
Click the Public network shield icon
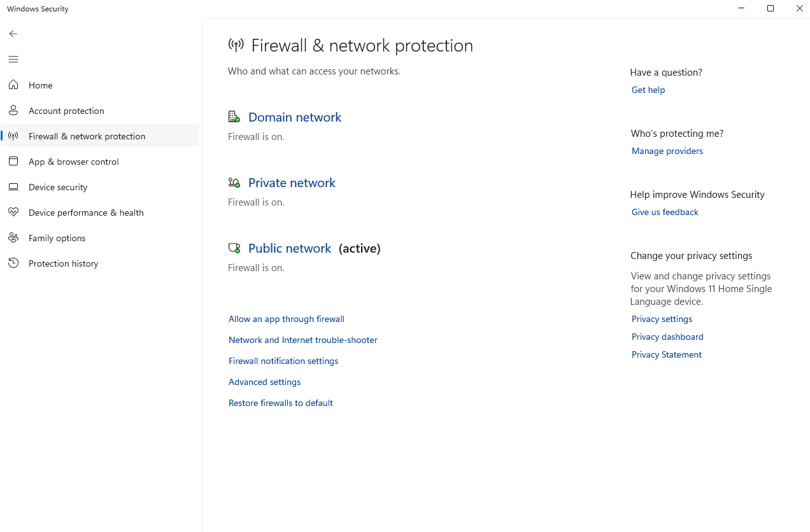click(x=234, y=248)
